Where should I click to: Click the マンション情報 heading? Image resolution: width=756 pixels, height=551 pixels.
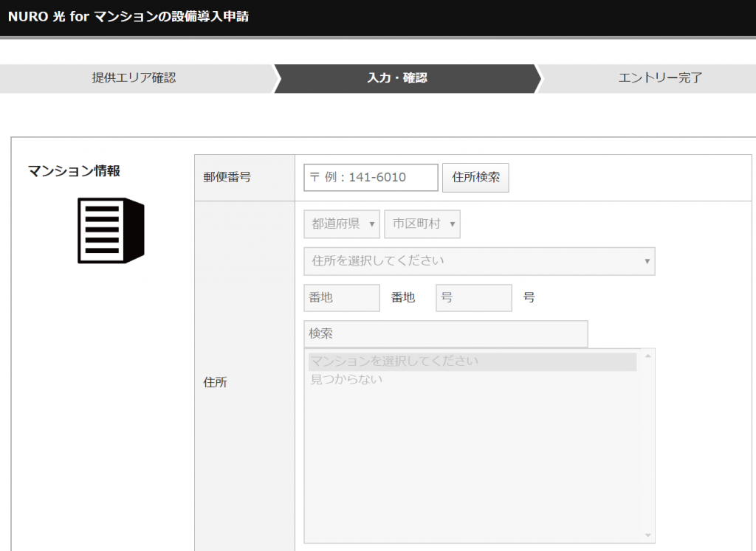[74, 171]
